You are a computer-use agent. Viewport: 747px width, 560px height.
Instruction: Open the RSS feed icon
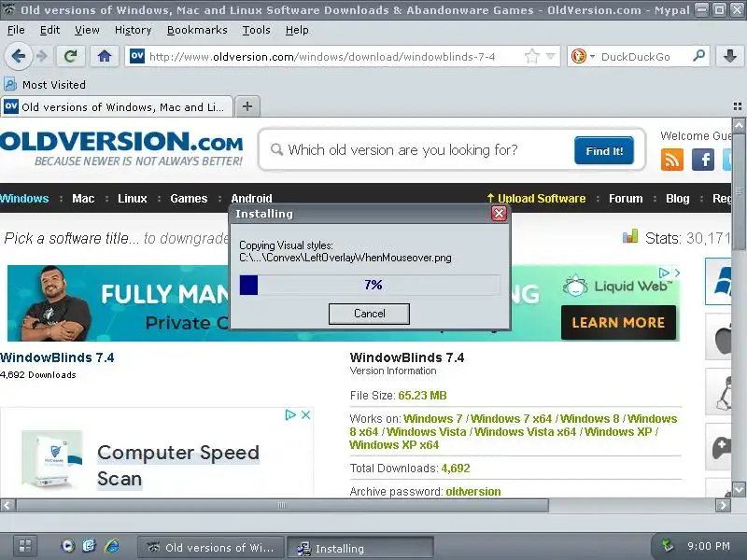pyautogui.click(x=671, y=159)
